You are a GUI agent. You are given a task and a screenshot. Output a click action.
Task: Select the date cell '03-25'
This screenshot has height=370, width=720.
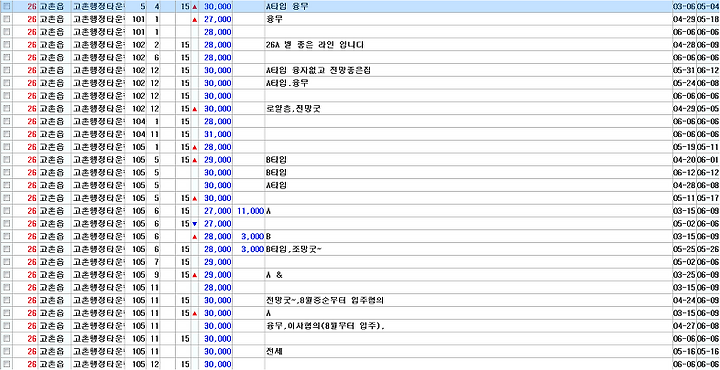(684, 275)
